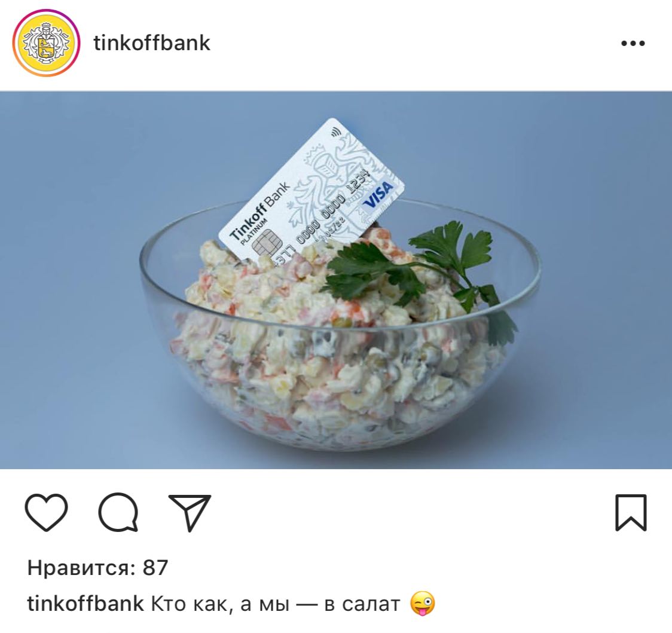Click the winking tongue emoji in caption

423,604
